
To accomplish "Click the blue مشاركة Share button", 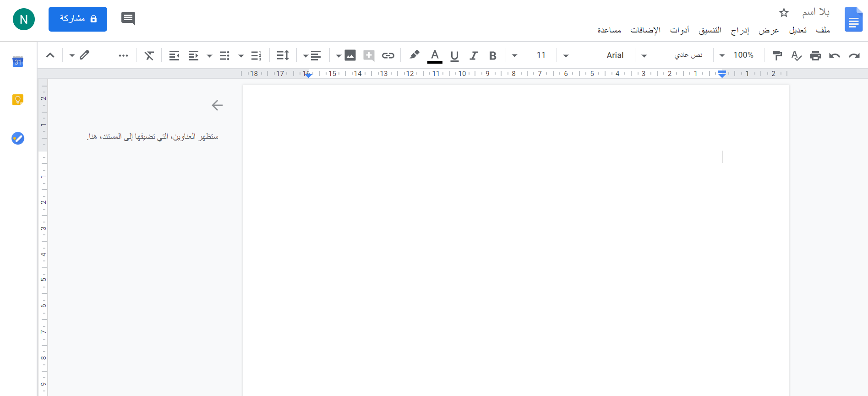I will click(x=78, y=19).
